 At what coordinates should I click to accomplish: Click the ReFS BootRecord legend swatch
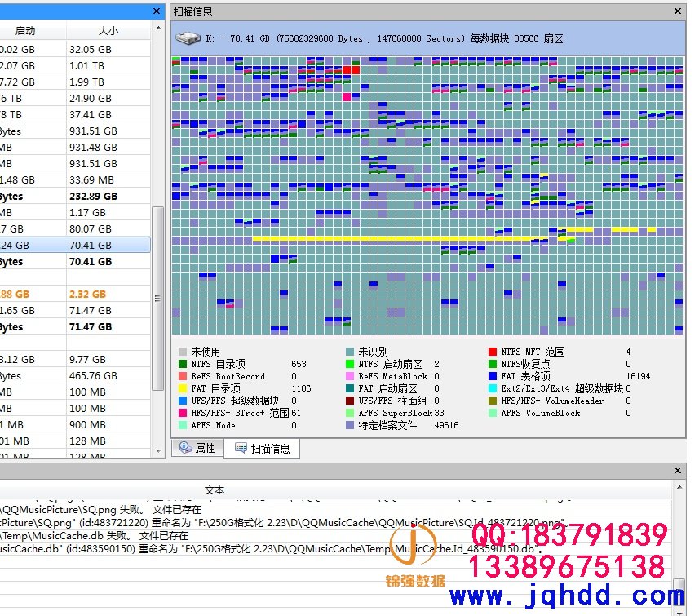pyautogui.click(x=183, y=376)
